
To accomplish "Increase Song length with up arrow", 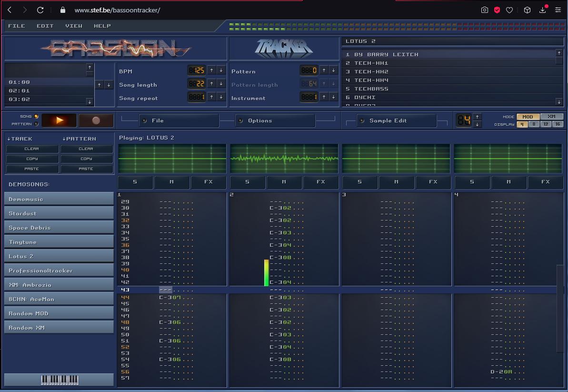I will click(x=211, y=84).
